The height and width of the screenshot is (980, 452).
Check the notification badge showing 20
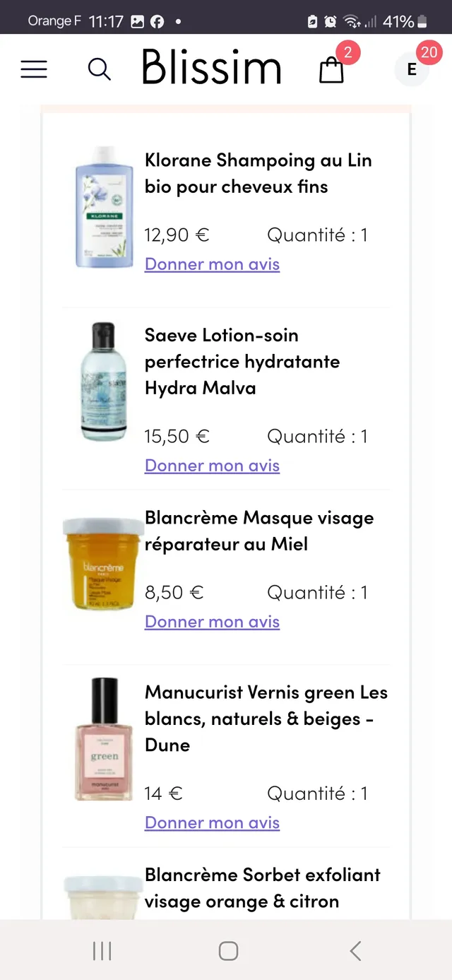pyautogui.click(x=429, y=52)
